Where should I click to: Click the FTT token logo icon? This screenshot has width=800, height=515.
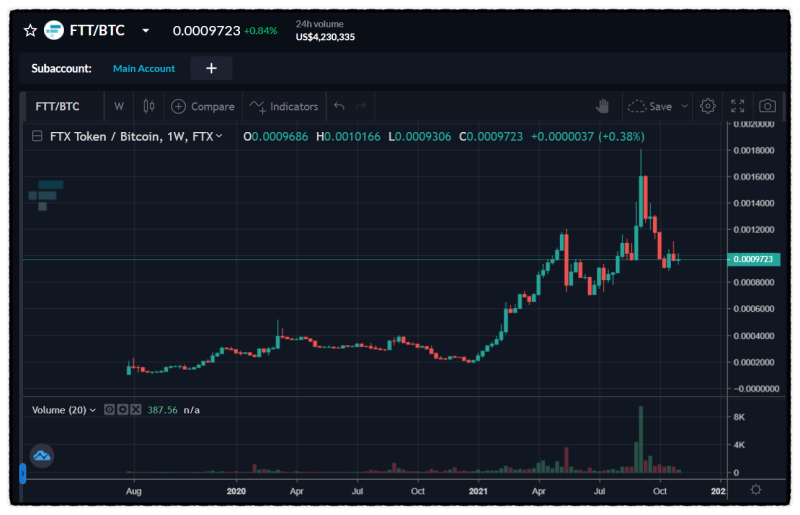coord(54,30)
